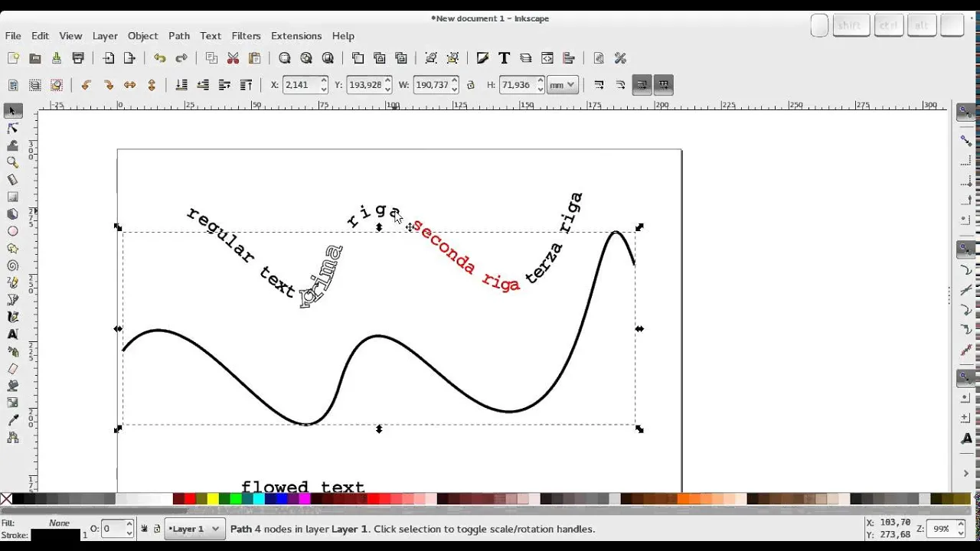Open the Extensions menu
This screenshot has width=980, height=551.
tap(296, 36)
